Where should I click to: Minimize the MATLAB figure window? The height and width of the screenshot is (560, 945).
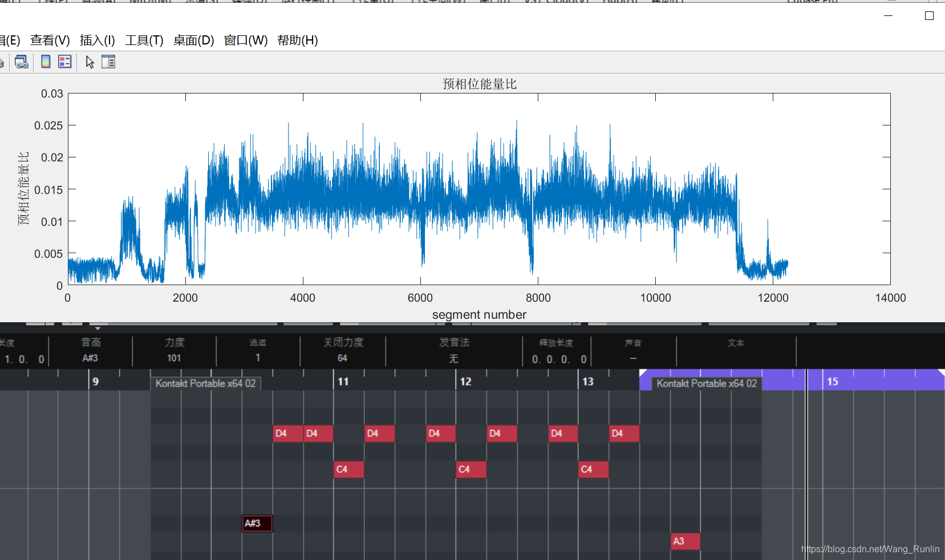[x=888, y=15]
